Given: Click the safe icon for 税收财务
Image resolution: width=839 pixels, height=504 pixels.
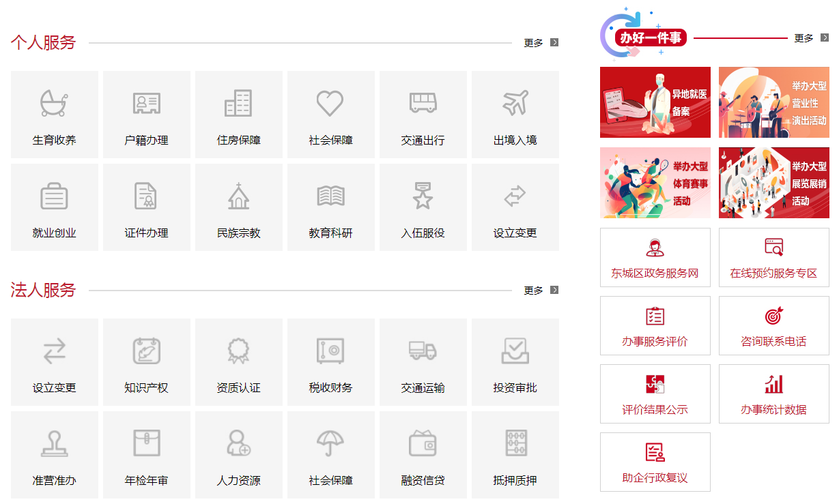Looking at the screenshot, I should pyautogui.click(x=330, y=351).
